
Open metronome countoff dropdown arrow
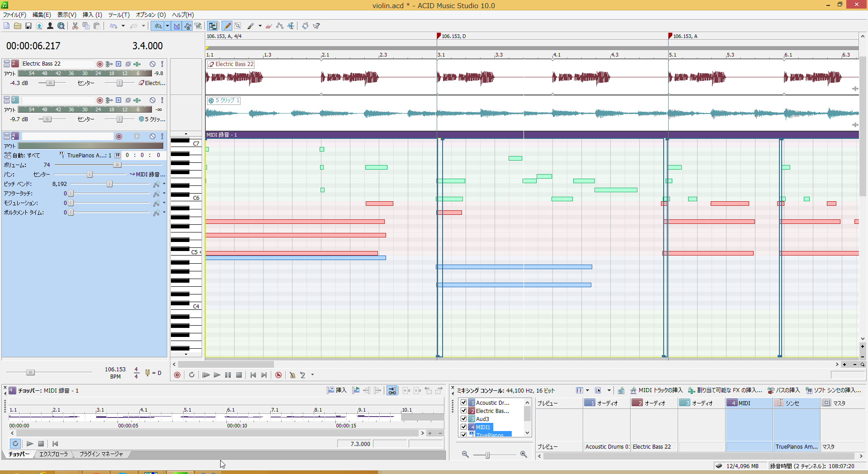coord(312,375)
